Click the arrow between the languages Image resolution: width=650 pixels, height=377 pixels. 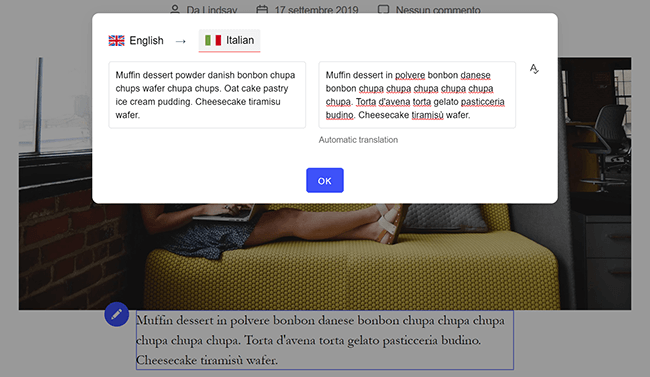[x=180, y=41]
